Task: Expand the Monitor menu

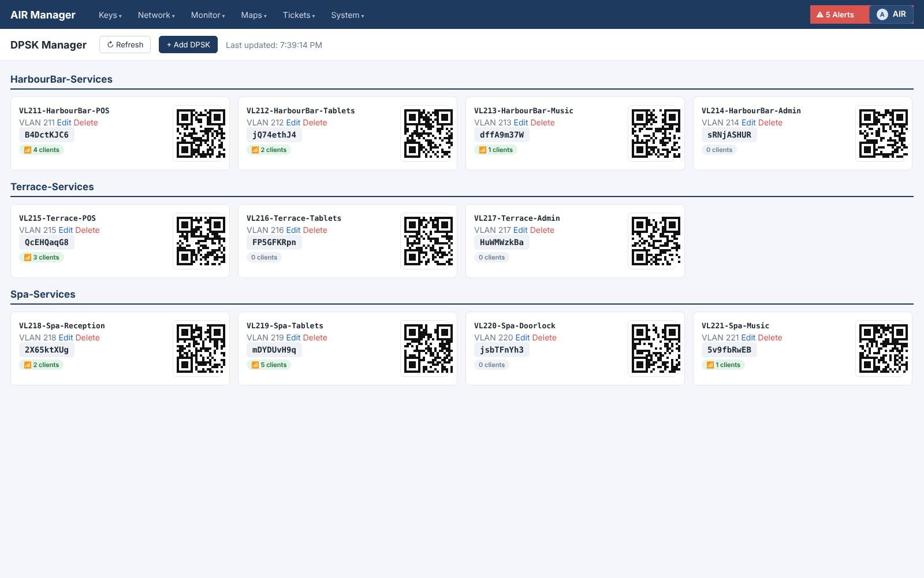Action: point(208,15)
